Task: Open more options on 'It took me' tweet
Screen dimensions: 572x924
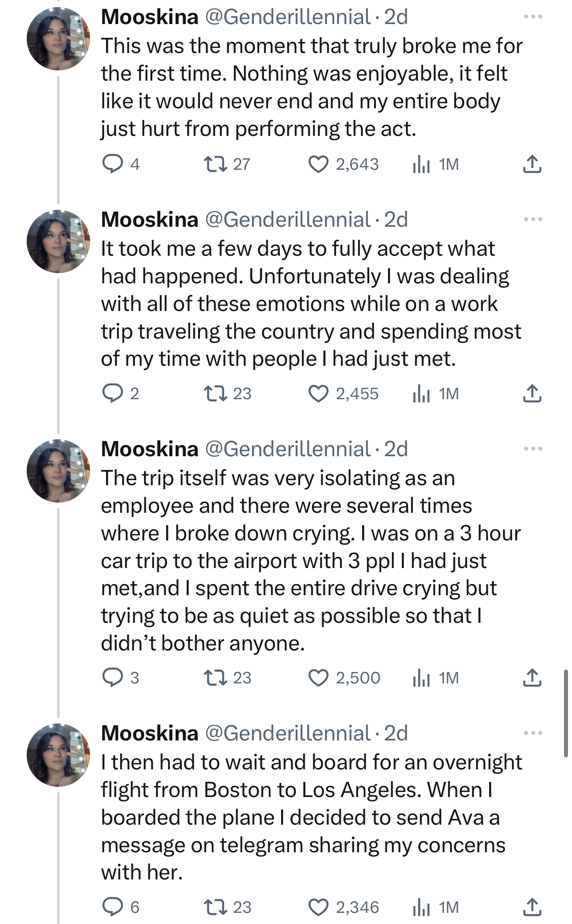Action: click(x=533, y=220)
